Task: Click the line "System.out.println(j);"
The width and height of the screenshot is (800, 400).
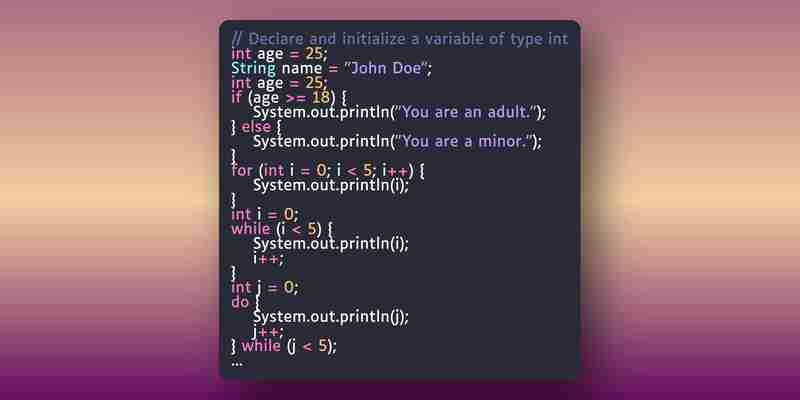Action: point(331,317)
